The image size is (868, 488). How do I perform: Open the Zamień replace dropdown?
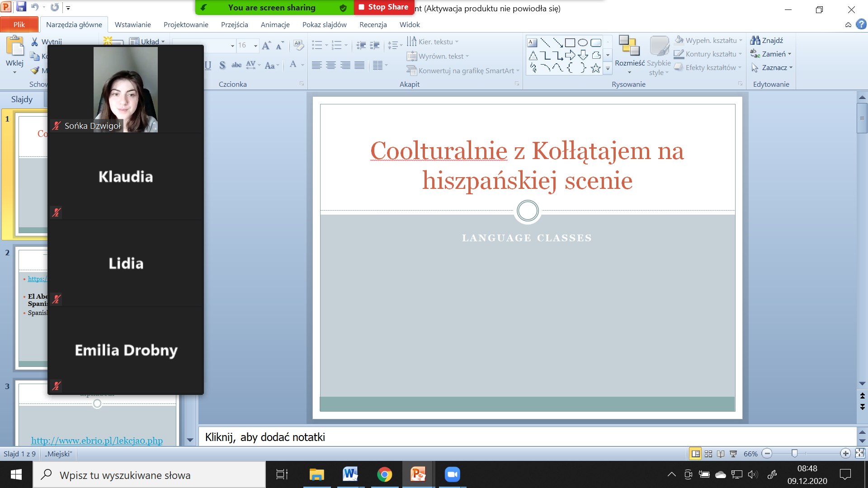[771, 54]
